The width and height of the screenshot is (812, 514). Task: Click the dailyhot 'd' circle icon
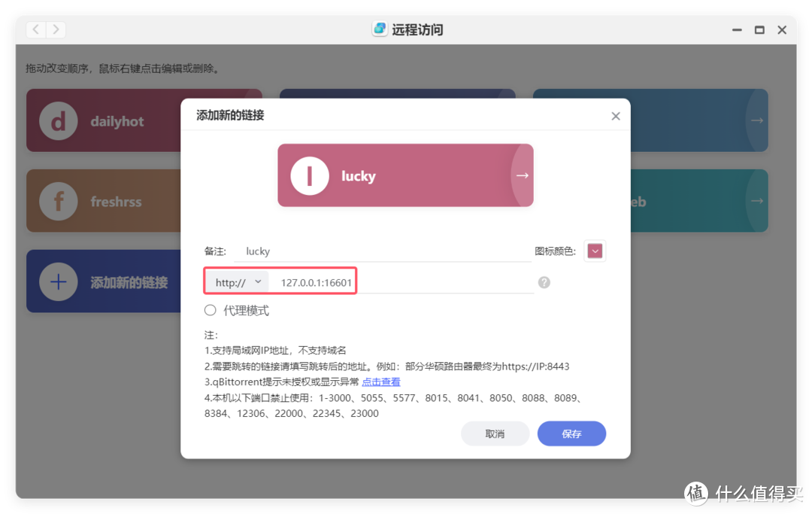tap(59, 121)
